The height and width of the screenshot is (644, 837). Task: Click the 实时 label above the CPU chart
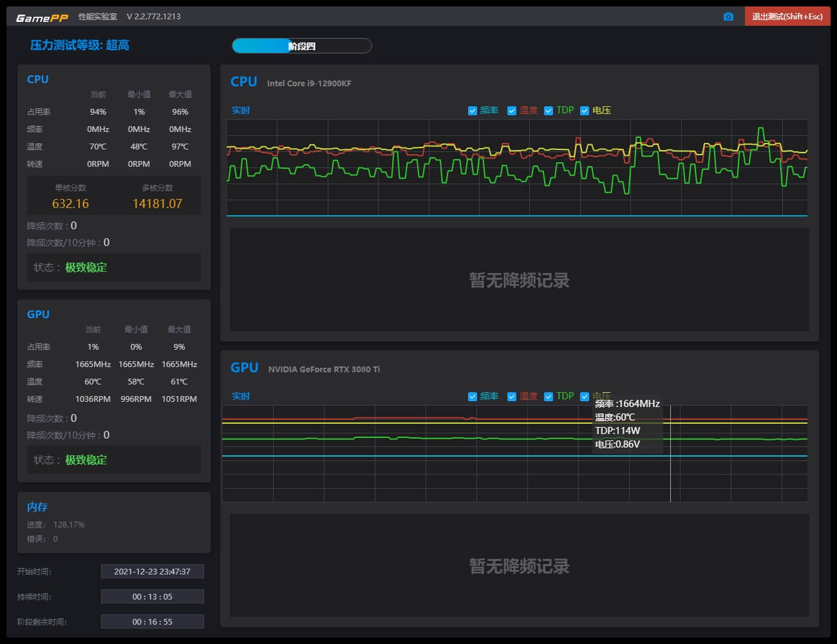click(241, 111)
